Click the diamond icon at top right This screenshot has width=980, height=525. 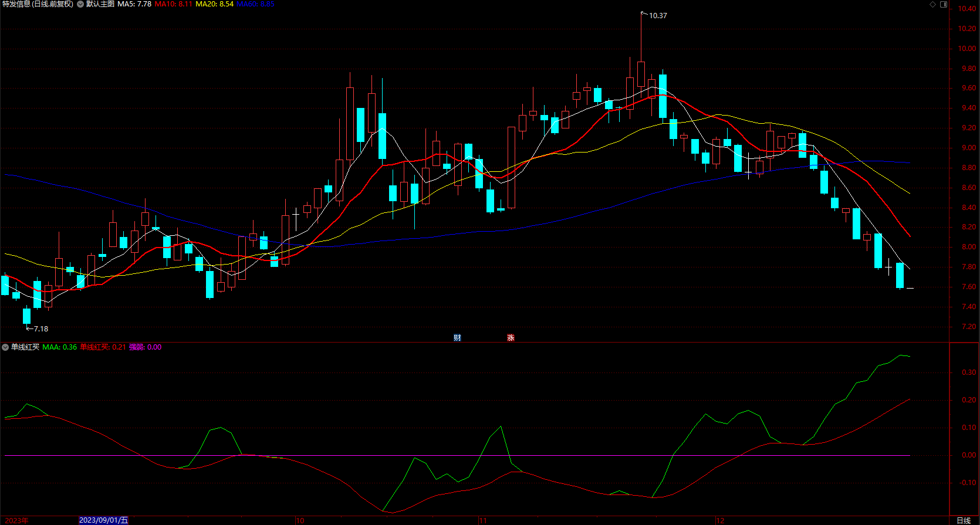[933, 4]
